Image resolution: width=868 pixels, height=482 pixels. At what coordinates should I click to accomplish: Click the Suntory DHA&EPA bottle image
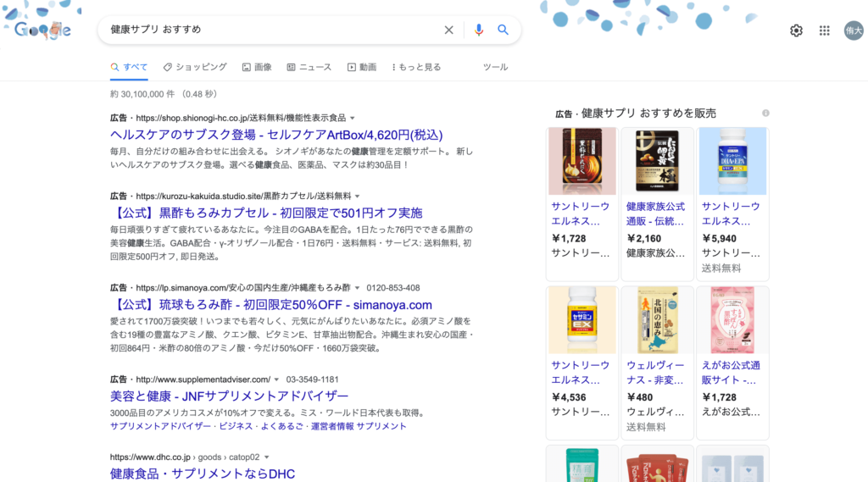(732, 161)
